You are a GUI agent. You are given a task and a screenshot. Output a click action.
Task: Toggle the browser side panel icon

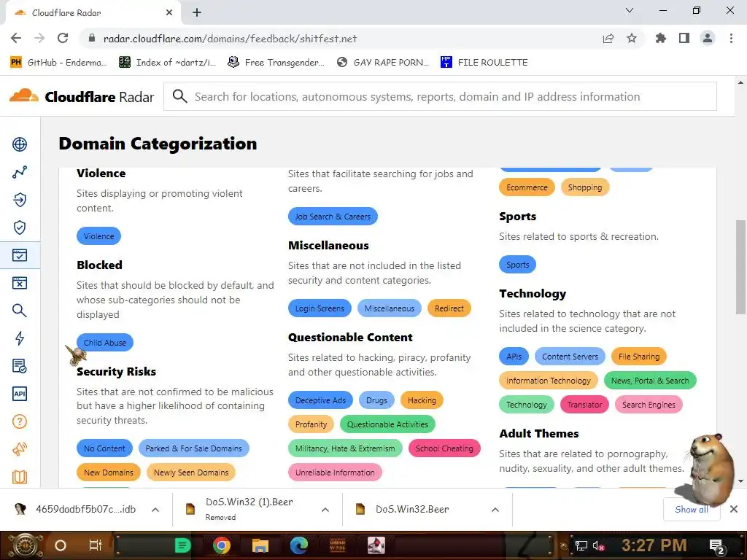[x=684, y=38]
